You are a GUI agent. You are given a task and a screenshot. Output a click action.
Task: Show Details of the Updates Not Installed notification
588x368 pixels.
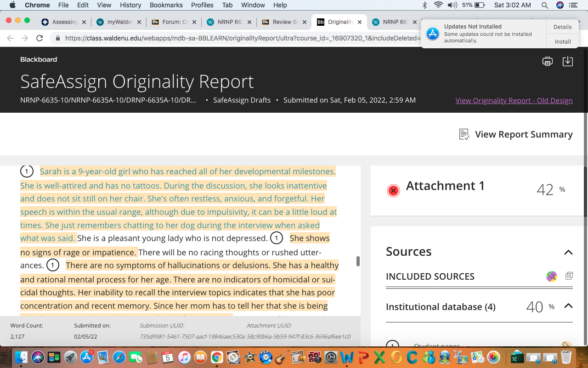pyautogui.click(x=563, y=27)
